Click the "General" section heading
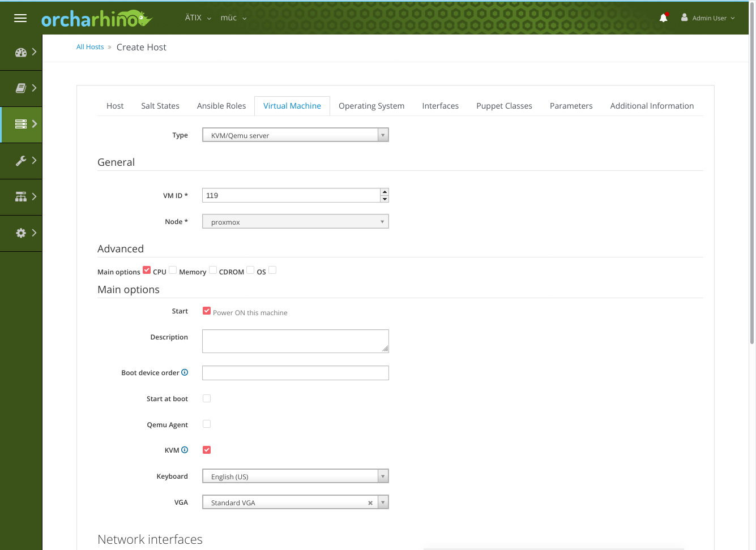756x550 pixels. 116,162
